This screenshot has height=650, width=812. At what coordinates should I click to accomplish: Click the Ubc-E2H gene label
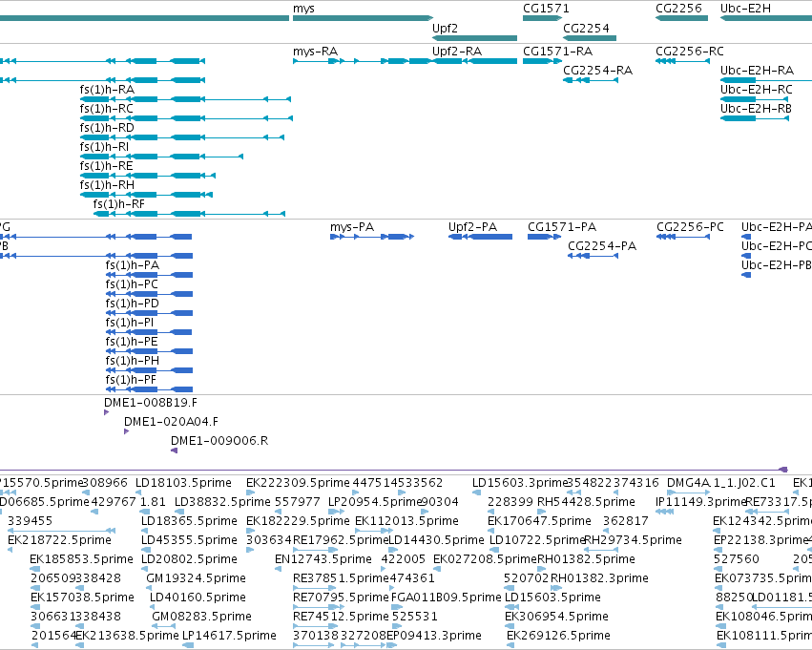click(746, 9)
